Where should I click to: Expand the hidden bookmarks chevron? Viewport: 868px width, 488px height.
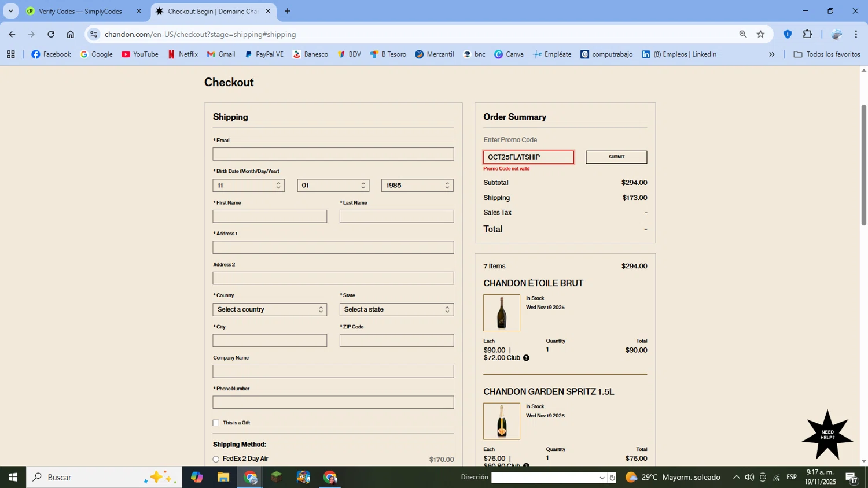(x=771, y=54)
